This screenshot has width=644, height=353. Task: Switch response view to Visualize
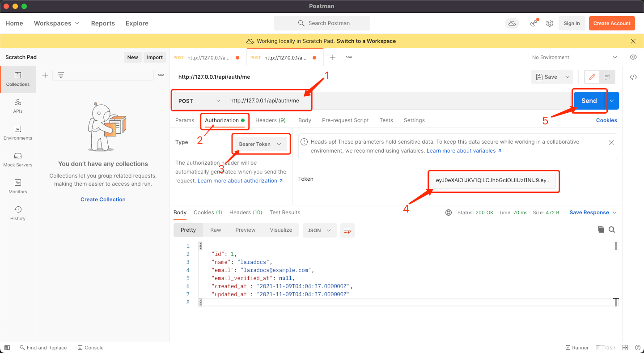click(x=281, y=230)
